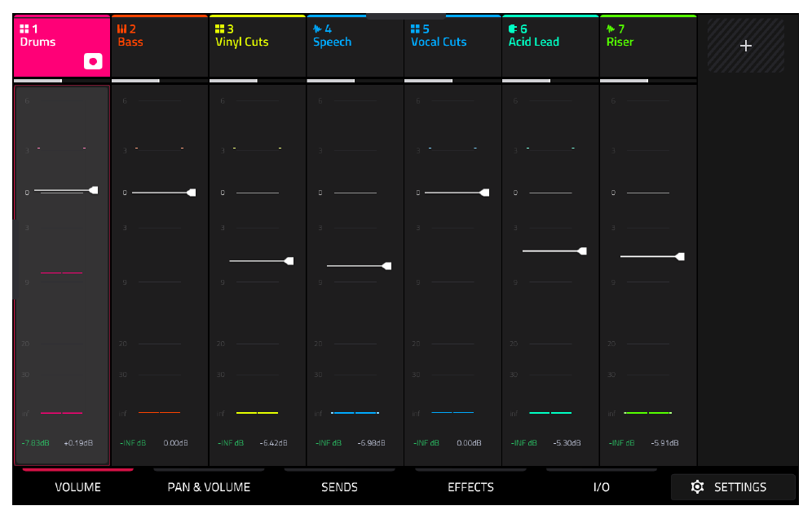Click the audio waveform icon on Speech track
This screenshot has width=812, height=519.
click(317, 29)
